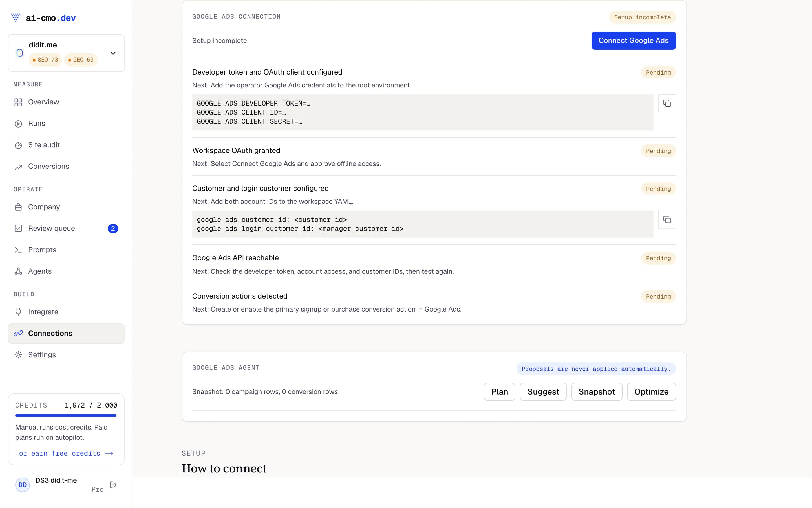Go to the Overview menu item label

(44, 102)
